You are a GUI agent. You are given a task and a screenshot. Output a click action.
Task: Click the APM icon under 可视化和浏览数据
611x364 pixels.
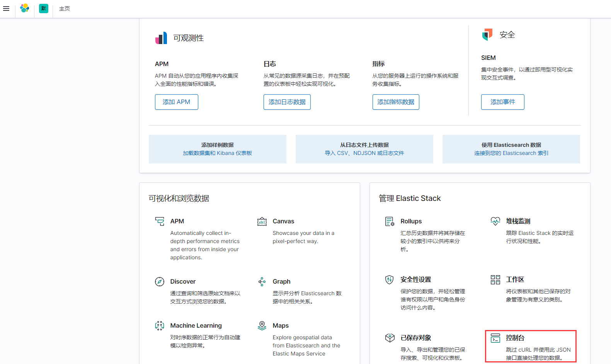tap(160, 221)
